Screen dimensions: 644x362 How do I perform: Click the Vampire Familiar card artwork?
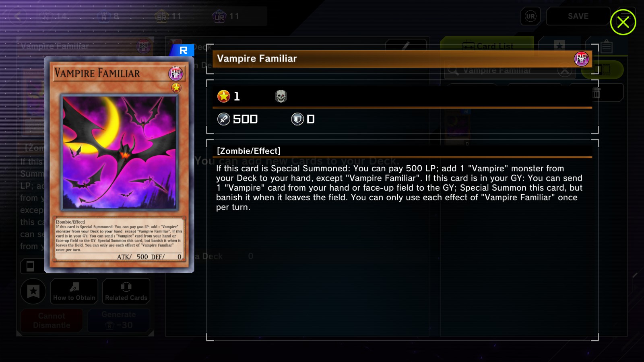(x=119, y=152)
